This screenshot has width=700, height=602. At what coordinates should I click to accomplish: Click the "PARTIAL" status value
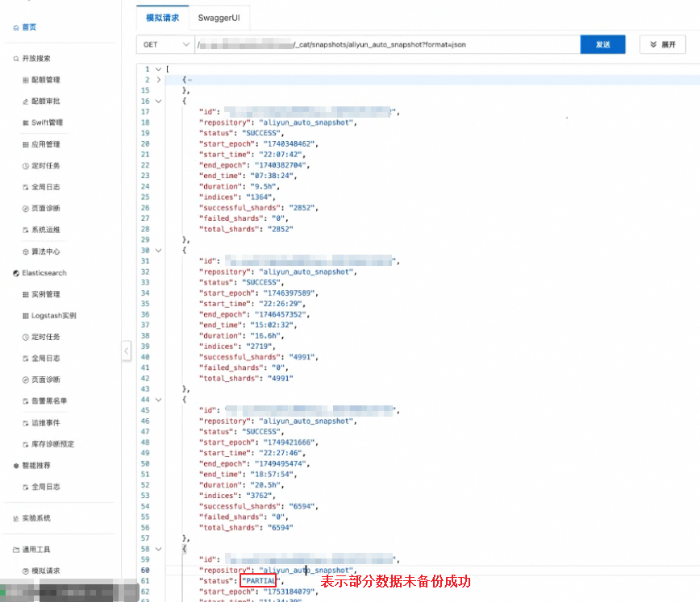[260, 581]
